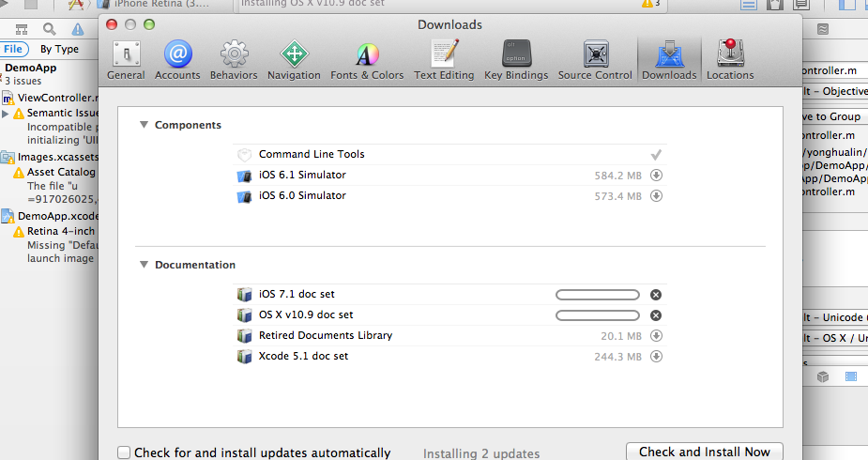This screenshot has height=460, width=868.
Task: Show the object library cube icon in Xcode
Action: pyautogui.click(x=823, y=377)
